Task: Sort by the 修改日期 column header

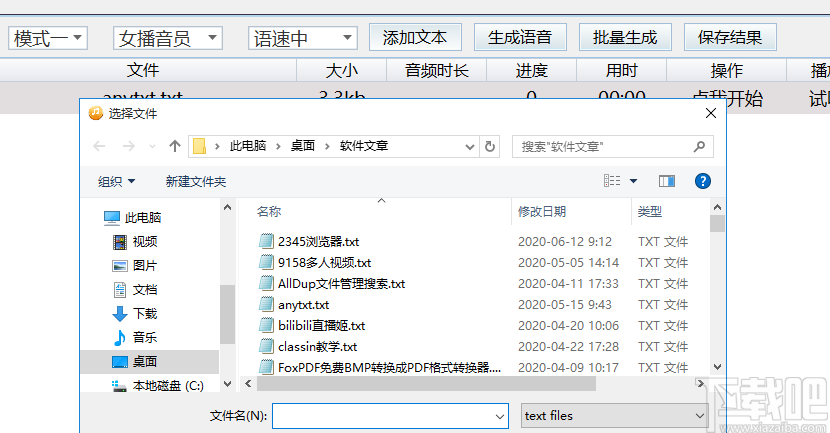Action: click(542, 212)
